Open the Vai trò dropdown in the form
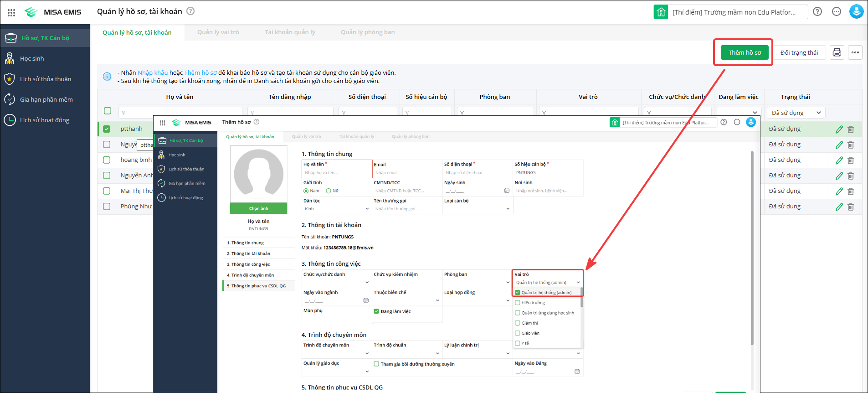 click(x=548, y=283)
